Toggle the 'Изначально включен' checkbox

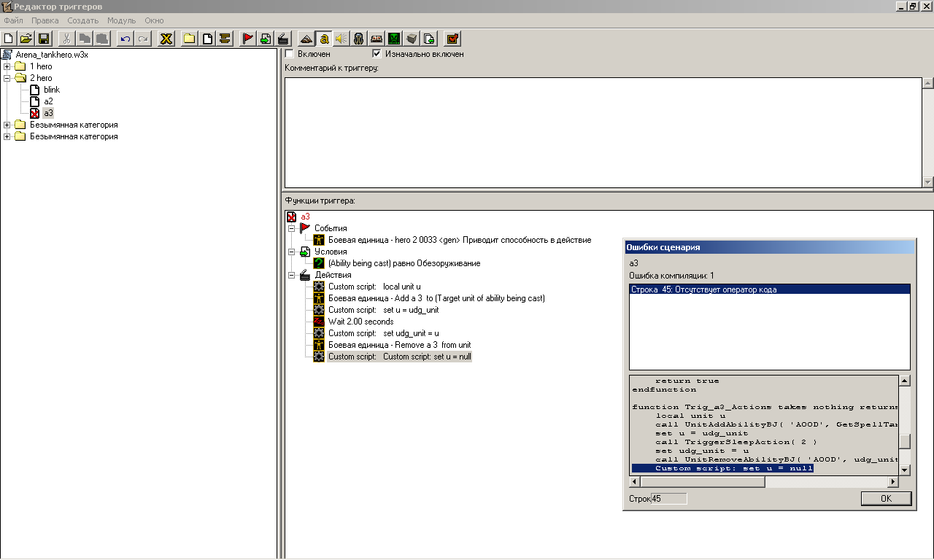pos(377,54)
